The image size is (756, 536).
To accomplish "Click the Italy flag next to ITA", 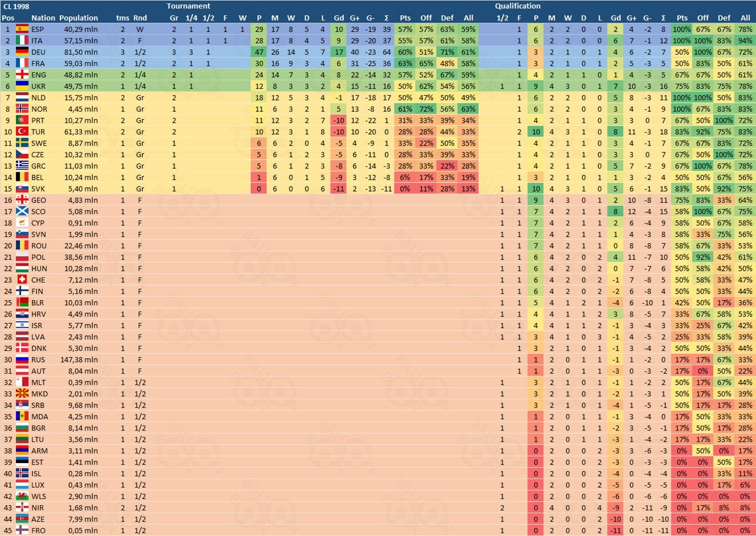I will (22, 40).
